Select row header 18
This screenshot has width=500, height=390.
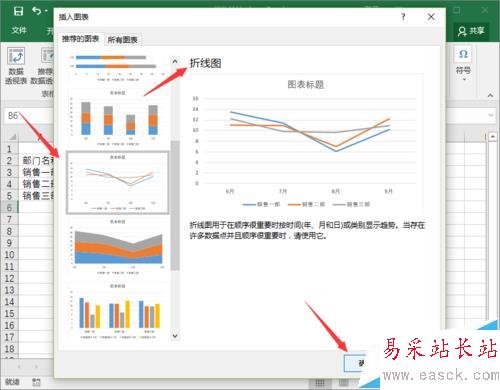click(x=9, y=349)
